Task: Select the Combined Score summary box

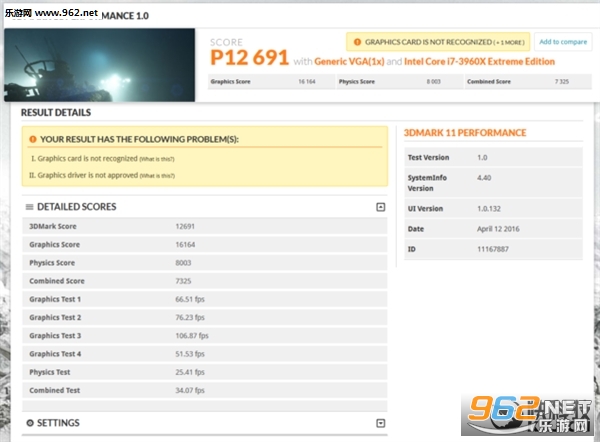Action: click(x=528, y=82)
